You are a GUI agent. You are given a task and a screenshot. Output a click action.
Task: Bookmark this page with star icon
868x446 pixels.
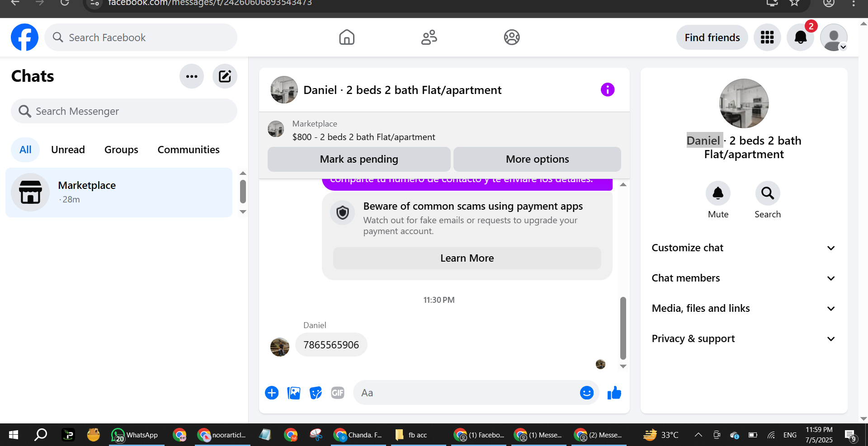click(x=794, y=3)
